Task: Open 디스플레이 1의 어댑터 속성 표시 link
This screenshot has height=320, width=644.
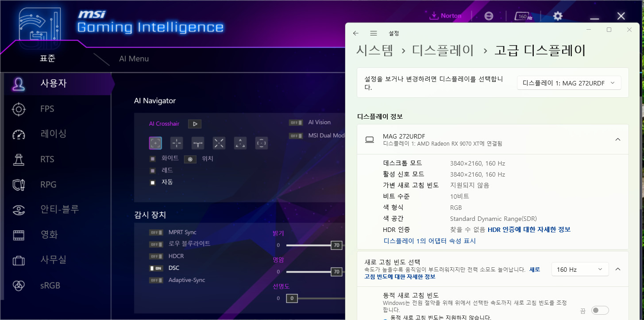Action: point(429,241)
